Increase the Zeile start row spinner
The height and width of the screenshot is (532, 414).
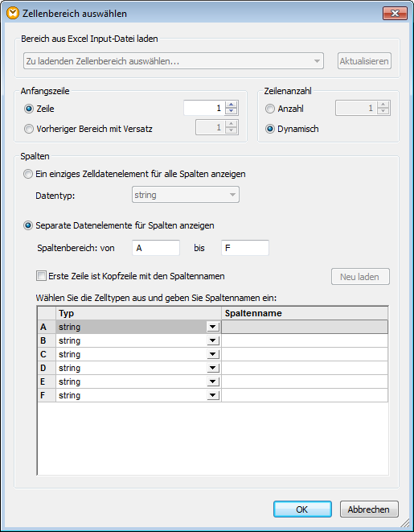[231, 105]
